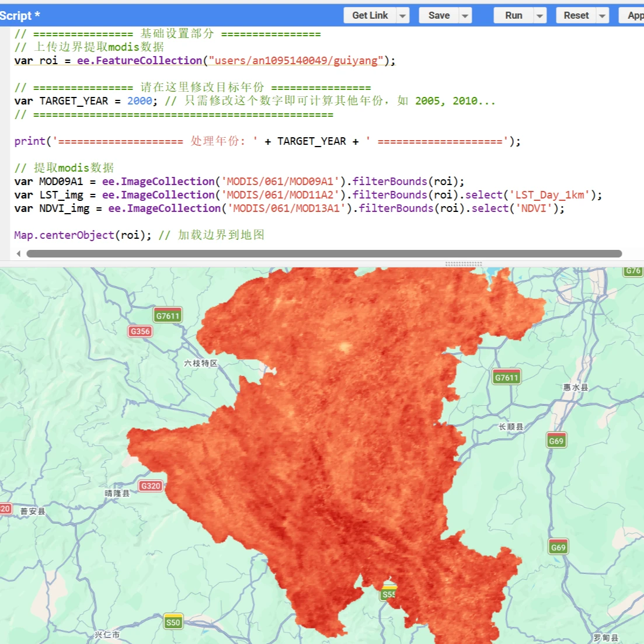Expand the Reset dropdown arrow

(603, 16)
